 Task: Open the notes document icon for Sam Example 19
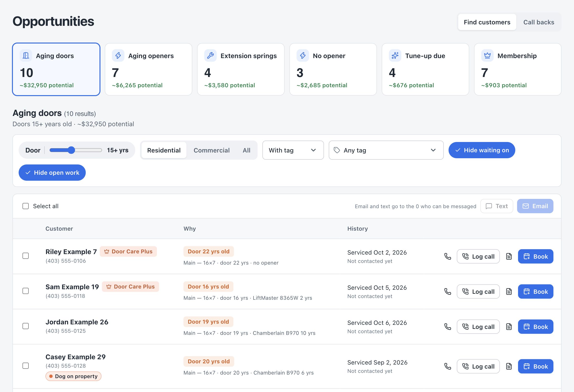pos(509,292)
